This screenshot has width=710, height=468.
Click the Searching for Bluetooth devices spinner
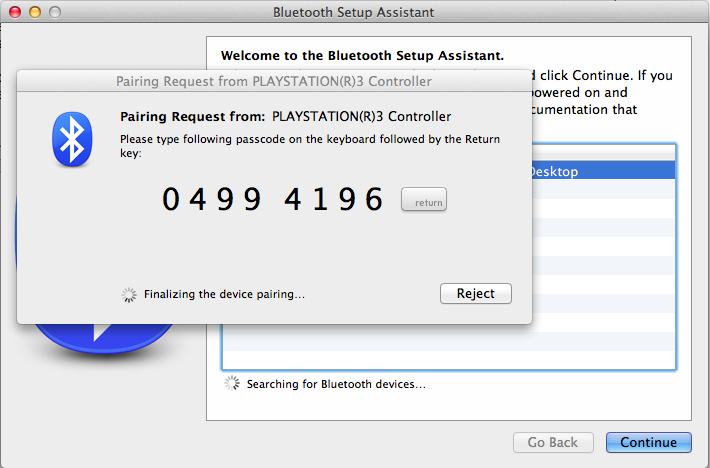[x=232, y=383]
